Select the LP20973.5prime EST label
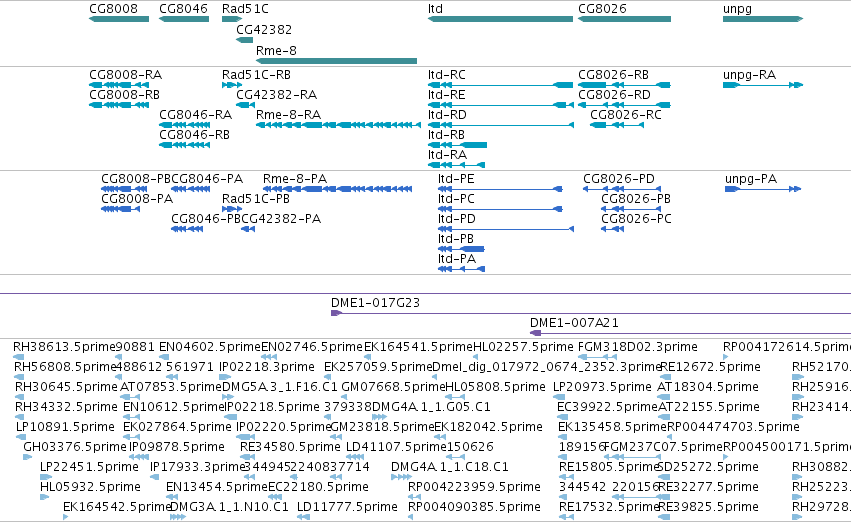The width and height of the screenshot is (851, 522). [602, 387]
